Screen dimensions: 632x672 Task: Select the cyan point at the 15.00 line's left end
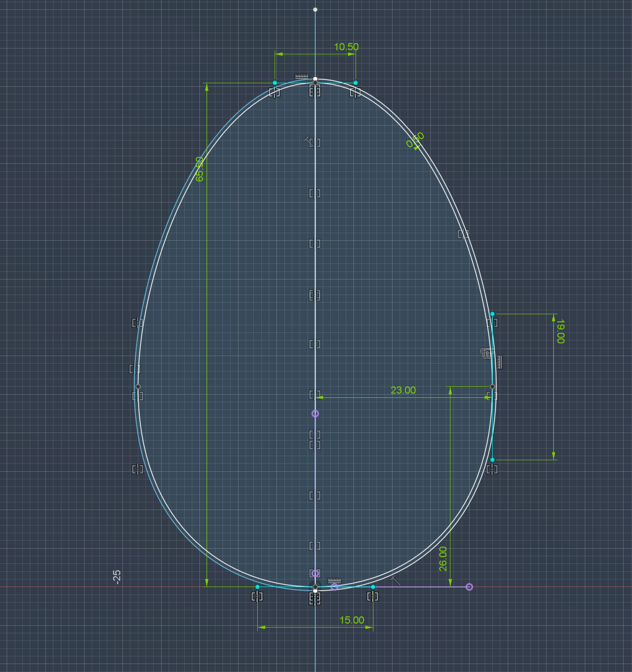click(x=257, y=587)
